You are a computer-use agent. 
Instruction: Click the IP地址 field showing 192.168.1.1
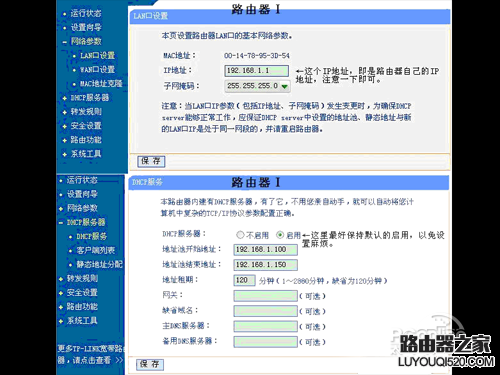point(256,71)
